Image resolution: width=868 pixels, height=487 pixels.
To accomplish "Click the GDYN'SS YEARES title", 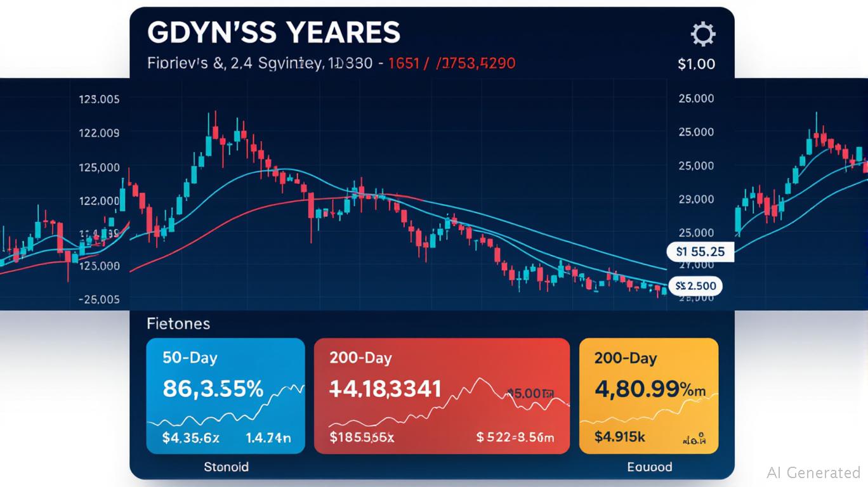I will pyautogui.click(x=273, y=32).
